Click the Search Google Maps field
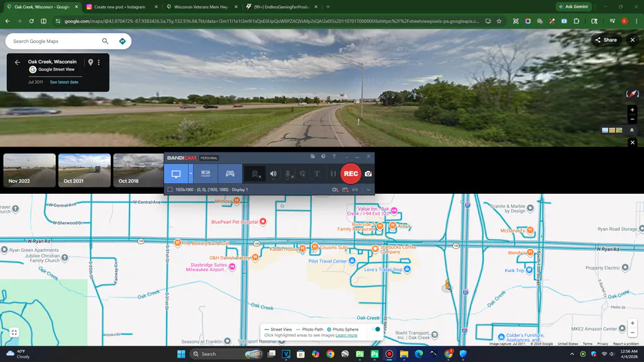The height and width of the screenshot is (362, 644). pyautogui.click(x=55, y=41)
